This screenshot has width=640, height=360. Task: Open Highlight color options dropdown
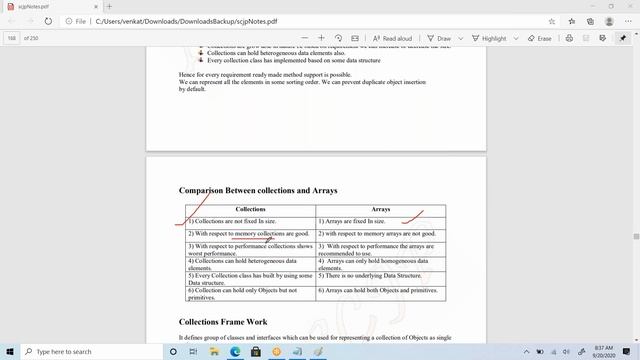516,38
